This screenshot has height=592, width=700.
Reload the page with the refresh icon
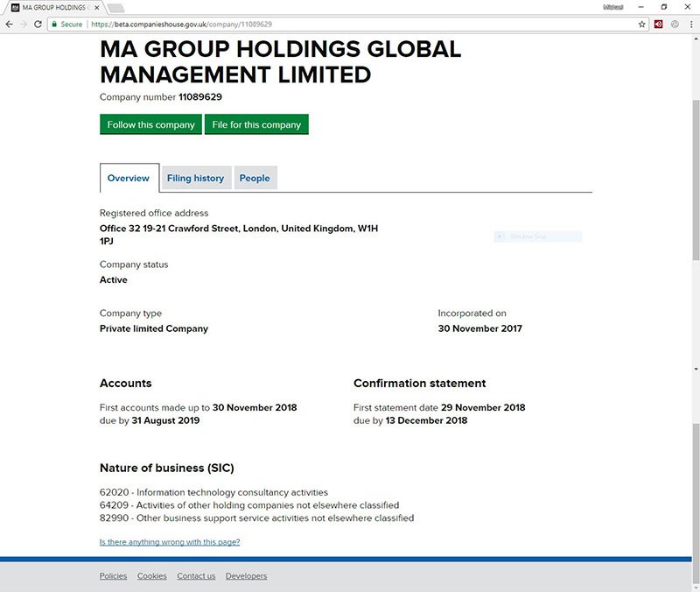(38, 25)
